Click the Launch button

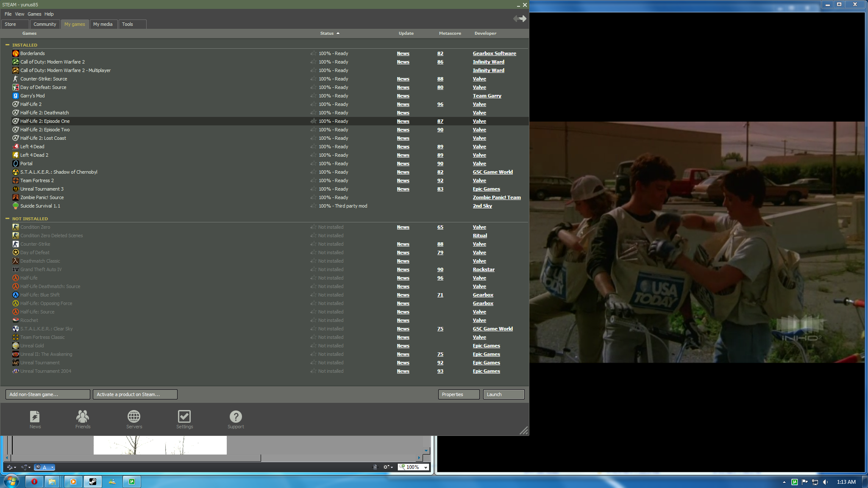click(x=504, y=394)
